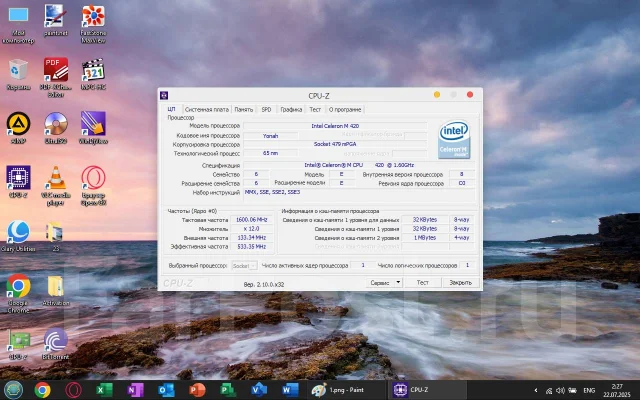
Task: Click the Yonah code name field
Action: (x=270, y=136)
